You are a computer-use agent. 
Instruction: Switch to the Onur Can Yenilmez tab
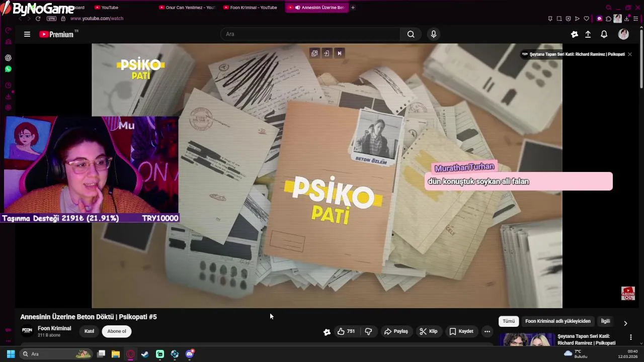pos(187,8)
